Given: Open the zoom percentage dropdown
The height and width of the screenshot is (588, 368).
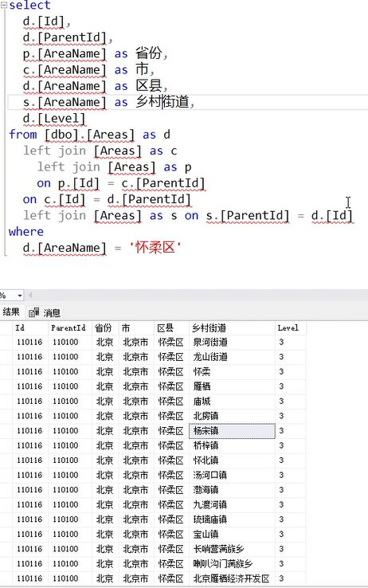Looking at the screenshot, I should point(19,296).
